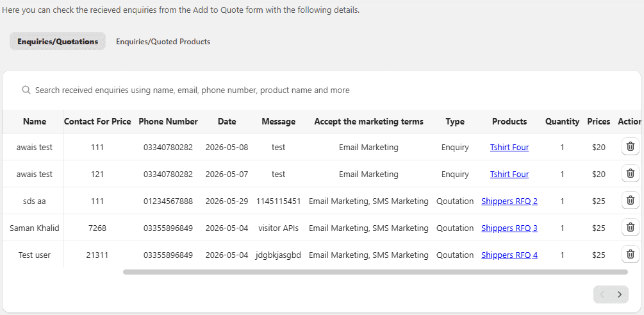644x315 pixels.
Task: Delete the awais test 2026-05-08 enquiry
Action: tap(631, 146)
